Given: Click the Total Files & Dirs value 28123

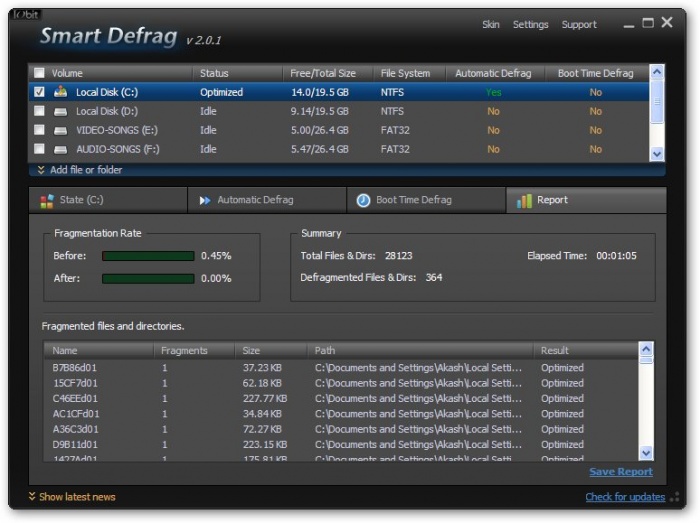Looking at the screenshot, I should coord(399,256).
